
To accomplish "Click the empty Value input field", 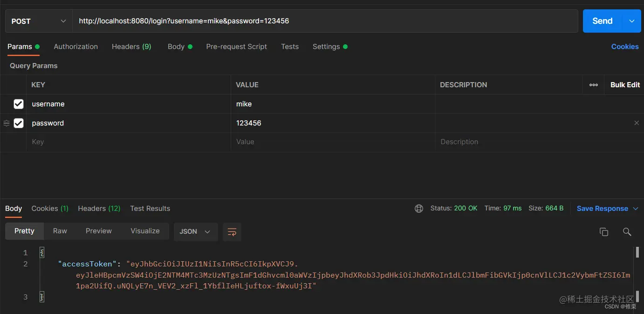I will click(333, 142).
